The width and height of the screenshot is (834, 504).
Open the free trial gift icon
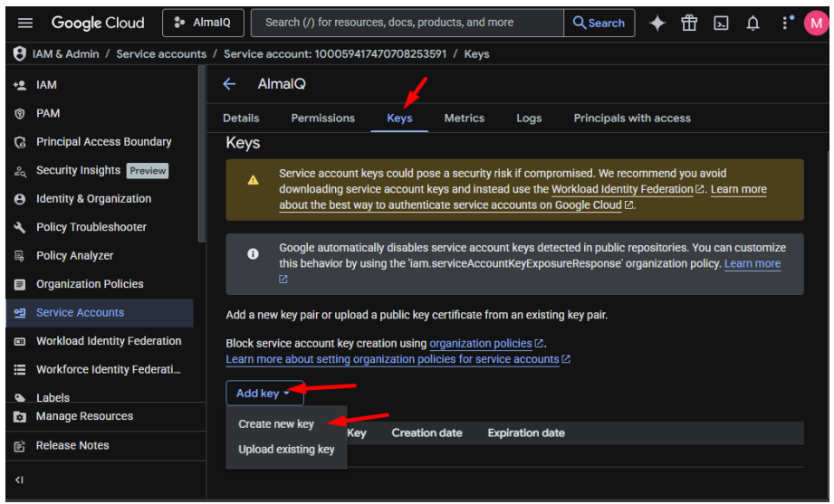(689, 23)
